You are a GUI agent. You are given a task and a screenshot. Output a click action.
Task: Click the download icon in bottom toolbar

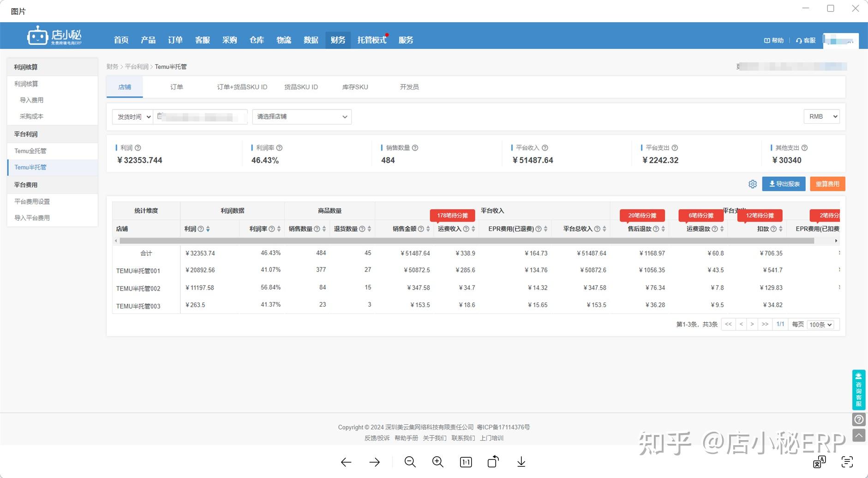[x=521, y=461]
